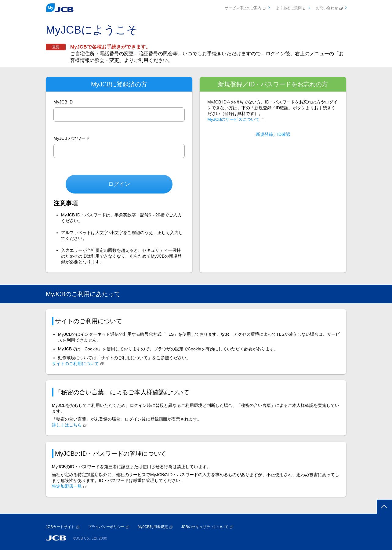Screen dimensions: 392x550
Task: Click the MyJCBに登録済の方 panel header
Action: pos(119,84)
